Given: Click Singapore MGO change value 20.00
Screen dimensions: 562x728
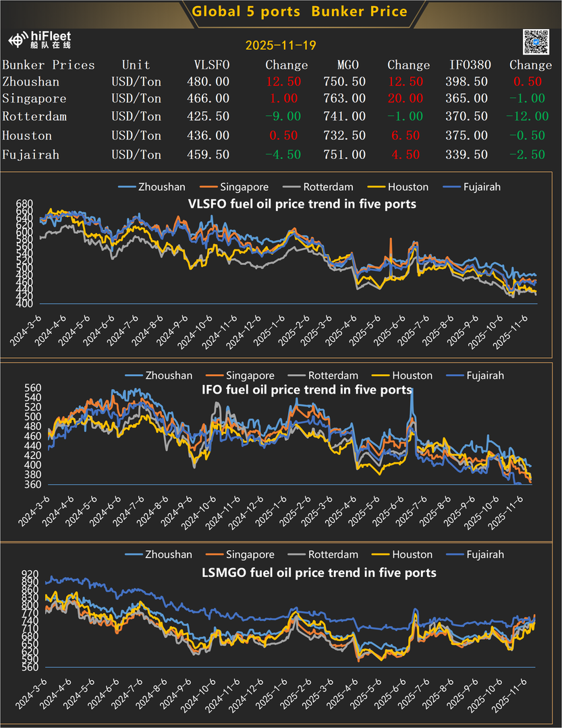Looking at the screenshot, I should [406, 98].
